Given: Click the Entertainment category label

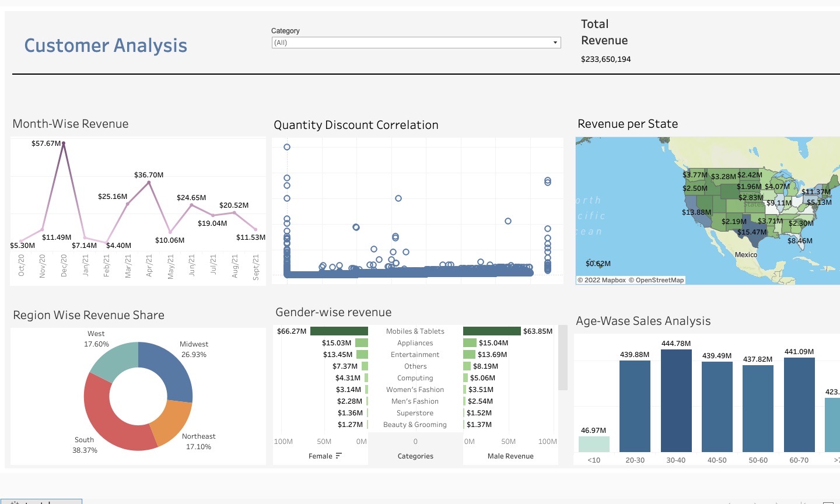Looking at the screenshot, I should pyautogui.click(x=415, y=355).
